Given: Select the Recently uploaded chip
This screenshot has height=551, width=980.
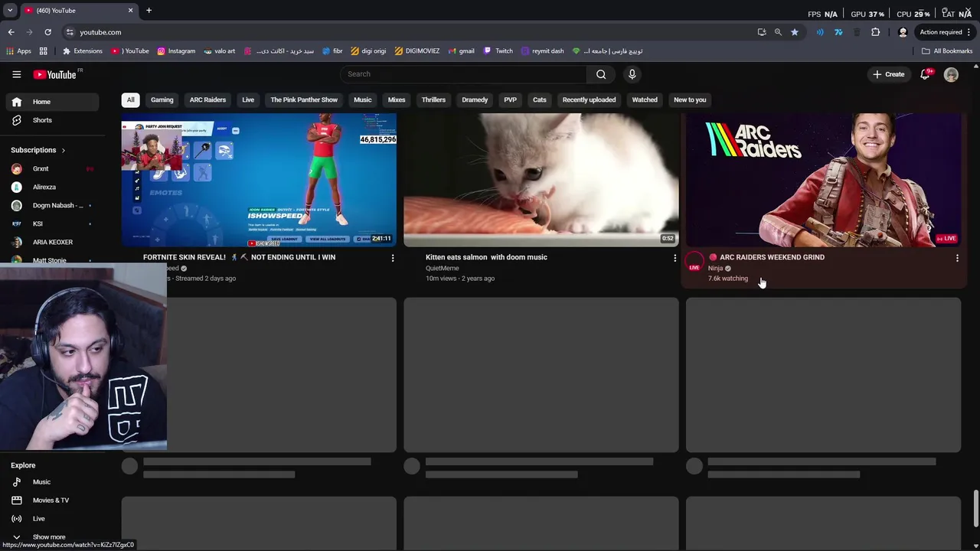Looking at the screenshot, I should point(589,99).
